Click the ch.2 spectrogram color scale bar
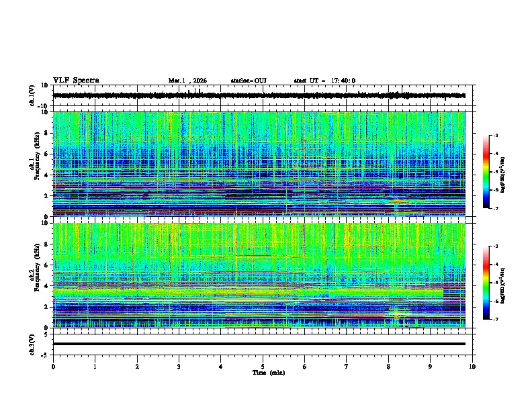532x411 pixels. coord(486,283)
